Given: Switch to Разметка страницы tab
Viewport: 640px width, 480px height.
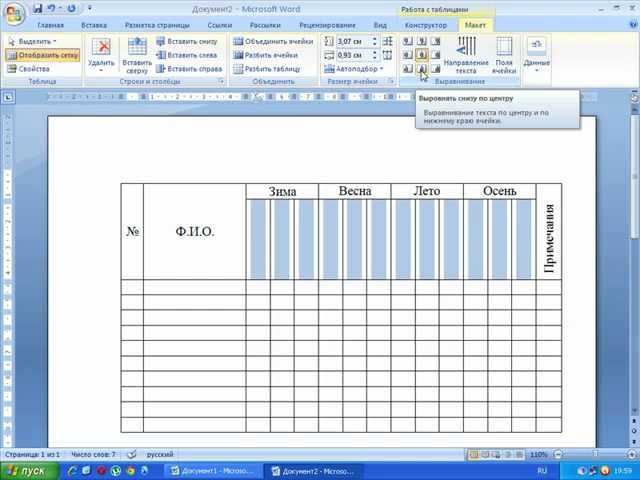Looking at the screenshot, I should (157, 25).
